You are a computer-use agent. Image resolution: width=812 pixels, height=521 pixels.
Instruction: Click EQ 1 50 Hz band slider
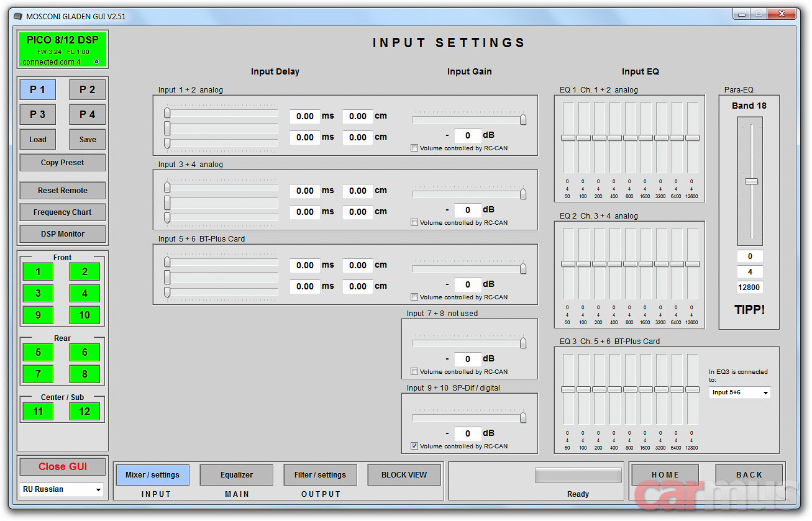click(568, 138)
